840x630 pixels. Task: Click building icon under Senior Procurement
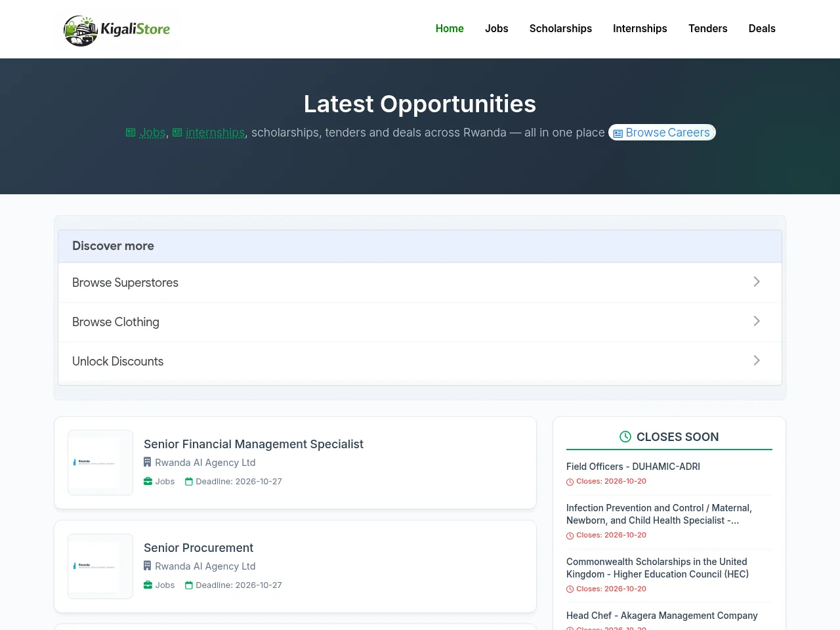(148, 566)
